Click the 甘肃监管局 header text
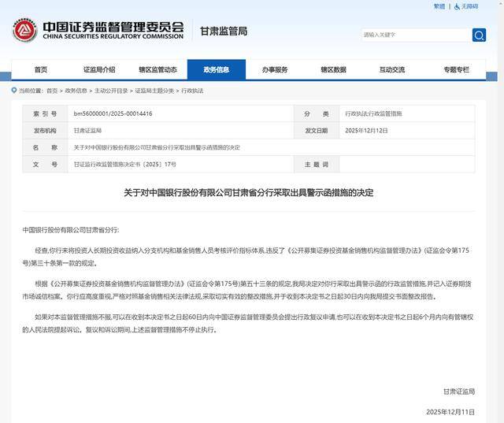This screenshot has height=423, width=504. point(224,32)
